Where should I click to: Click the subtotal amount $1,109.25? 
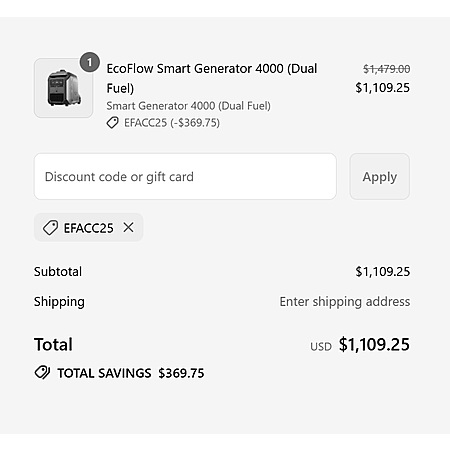point(382,272)
